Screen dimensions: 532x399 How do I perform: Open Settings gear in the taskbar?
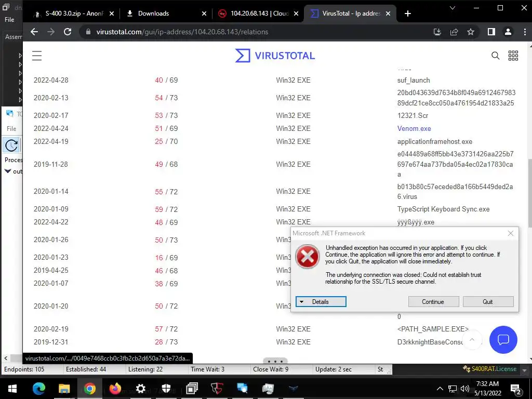(140, 389)
